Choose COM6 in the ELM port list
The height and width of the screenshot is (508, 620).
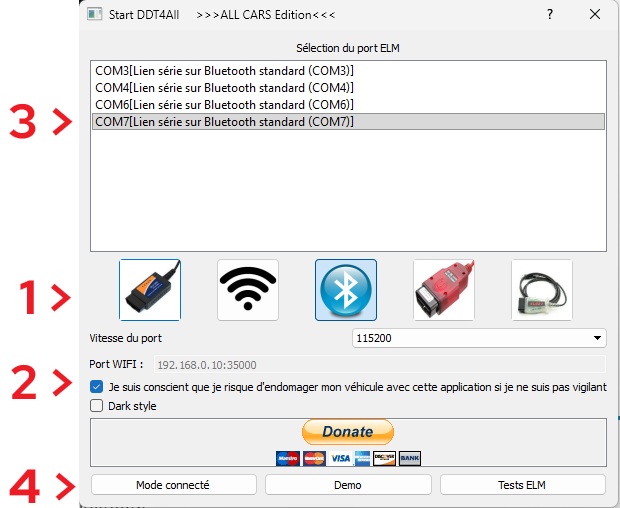tap(224, 105)
